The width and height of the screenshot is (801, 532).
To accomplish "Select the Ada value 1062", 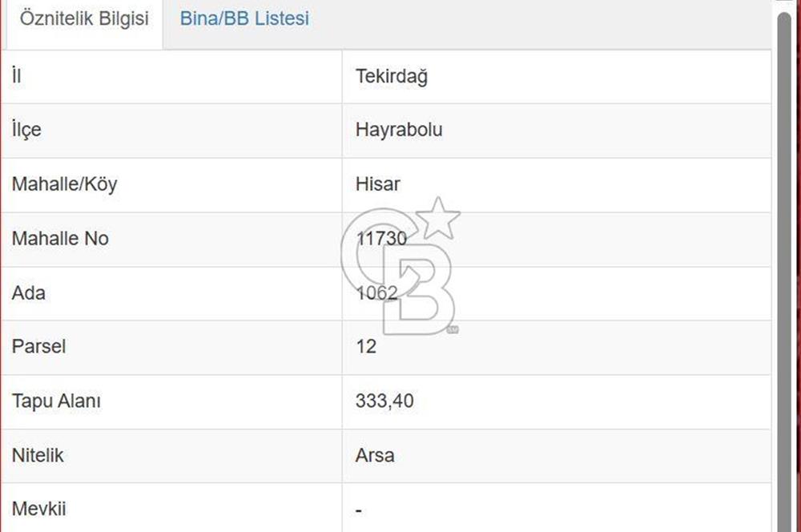I will pyautogui.click(x=377, y=293).
